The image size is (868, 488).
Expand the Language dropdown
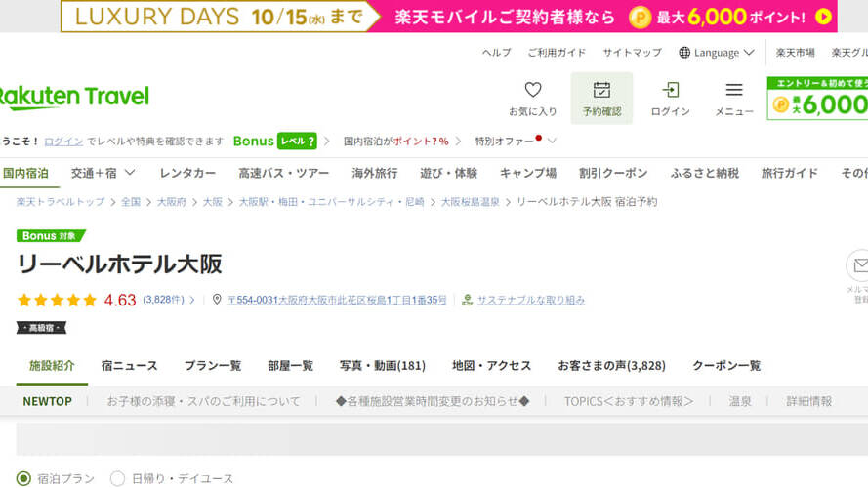click(x=749, y=53)
